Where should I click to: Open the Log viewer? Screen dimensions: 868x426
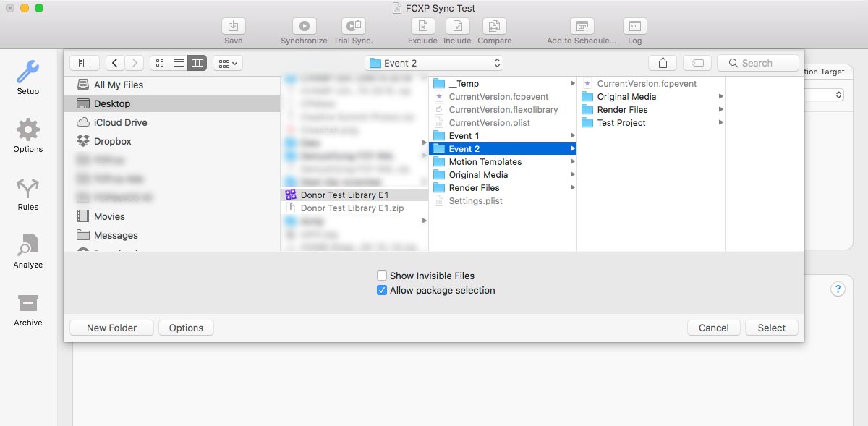click(x=634, y=26)
